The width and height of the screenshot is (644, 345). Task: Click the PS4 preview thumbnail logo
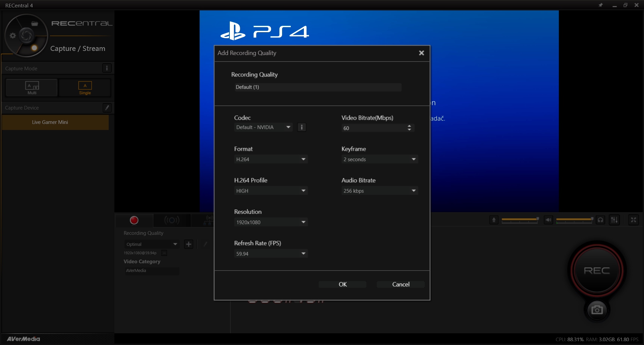[x=265, y=31]
